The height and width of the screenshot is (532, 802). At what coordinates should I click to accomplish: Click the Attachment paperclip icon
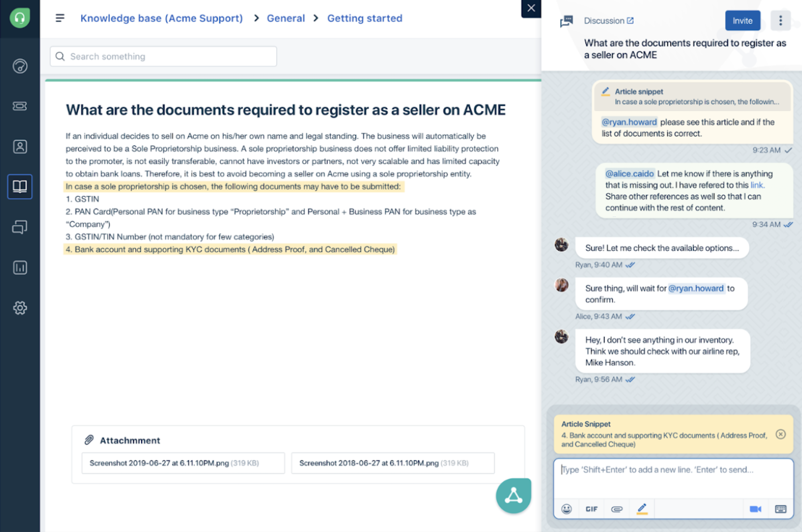89,440
